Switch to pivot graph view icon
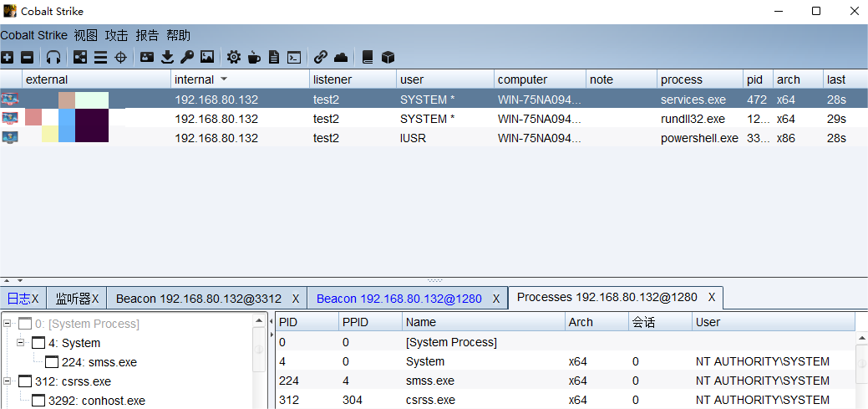The height and width of the screenshot is (409, 868). tap(80, 57)
